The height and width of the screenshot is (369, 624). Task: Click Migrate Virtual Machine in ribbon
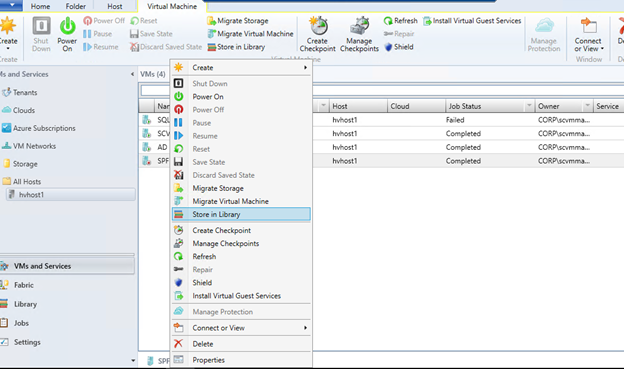(x=250, y=34)
